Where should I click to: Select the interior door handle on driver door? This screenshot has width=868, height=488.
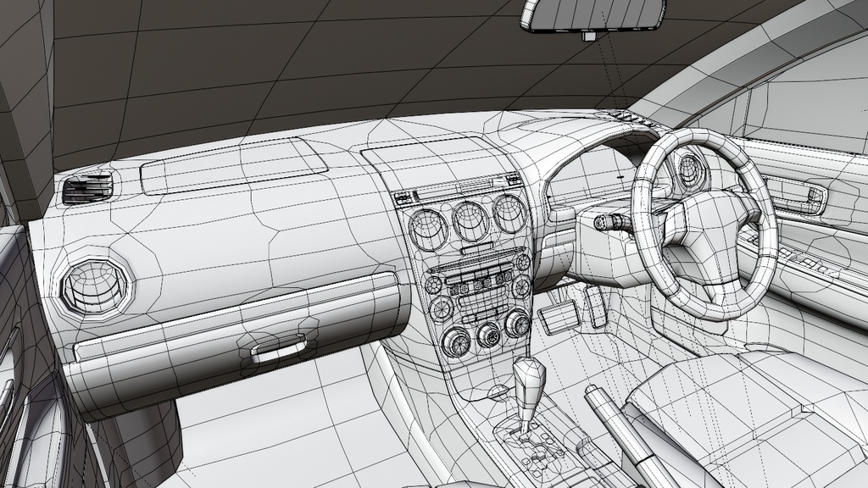tap(796, 197)
